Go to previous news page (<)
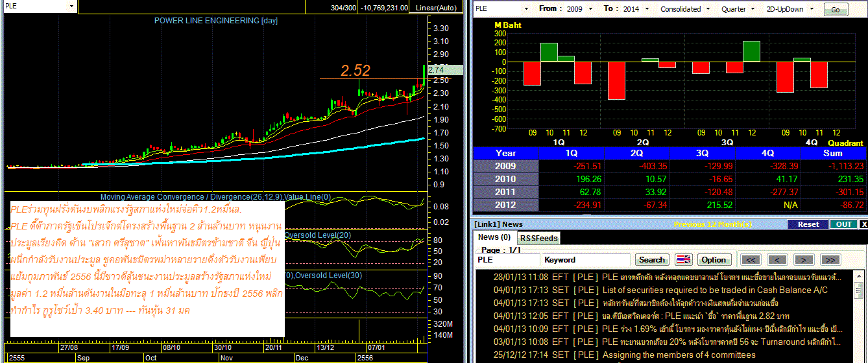Viewport: 868px width, 363px height. coord(777,260)
